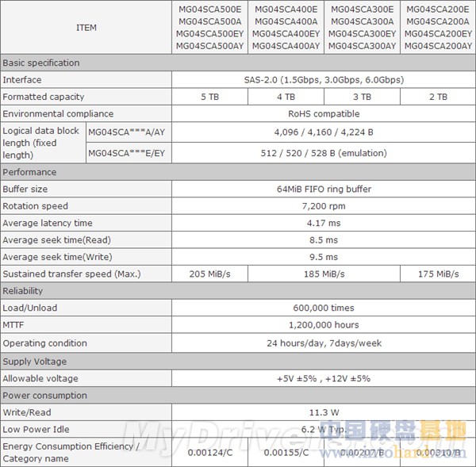The height and width of the screenshot is (467, 476).
Task: Click the Basic specification section header
Action: pyautogui.click(x=238, y=63)
